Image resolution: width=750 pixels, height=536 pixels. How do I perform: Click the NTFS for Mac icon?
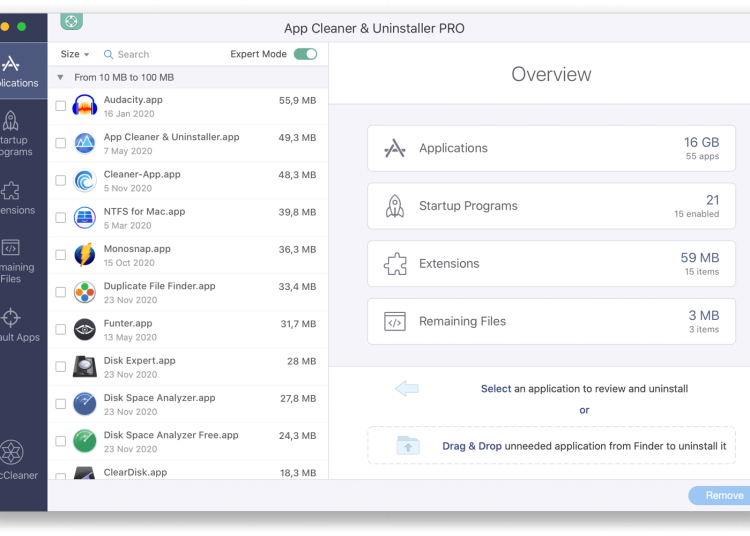click(85, 218)
